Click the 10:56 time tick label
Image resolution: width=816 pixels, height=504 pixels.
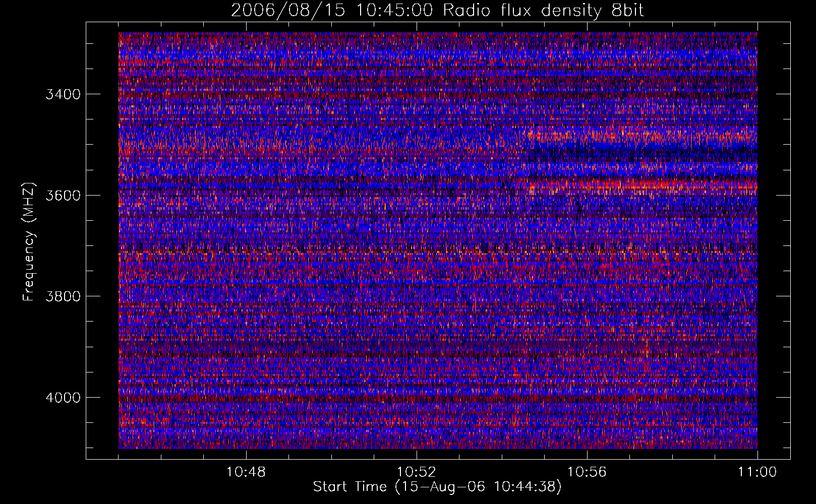[x=587, y=472]
